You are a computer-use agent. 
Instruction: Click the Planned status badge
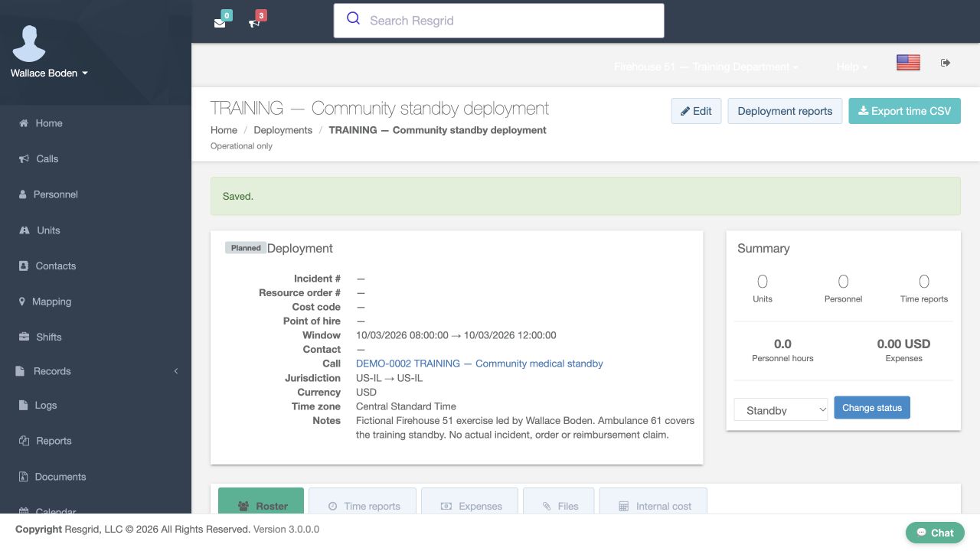pyautogui.click(x=246, y=248)
